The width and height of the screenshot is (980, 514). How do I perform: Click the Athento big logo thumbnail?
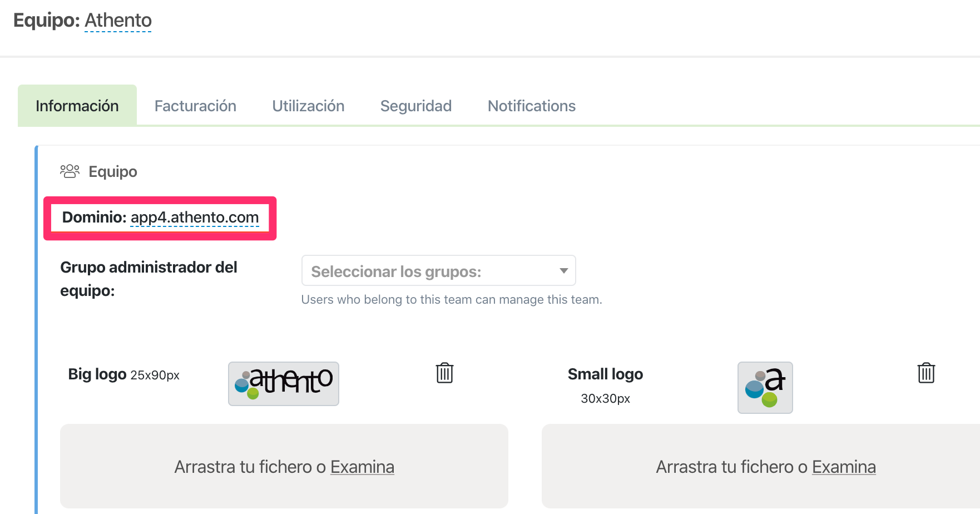click(284, 383)
